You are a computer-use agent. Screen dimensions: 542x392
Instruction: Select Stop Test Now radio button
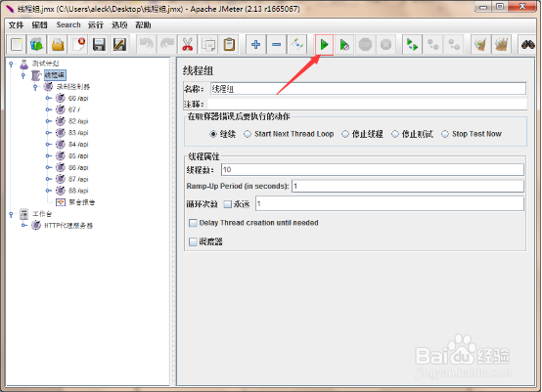click(x=445, y=134)
